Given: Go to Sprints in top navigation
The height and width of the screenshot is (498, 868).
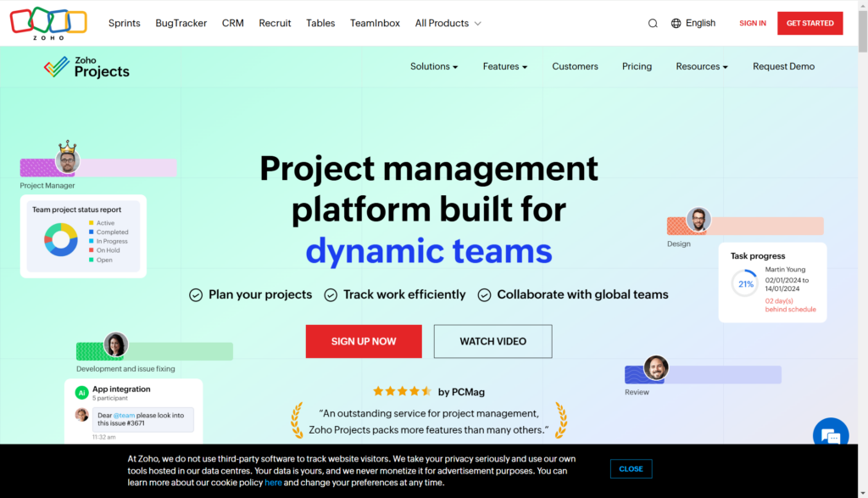Looking at the screenshot, I should (x=124, y=23).
